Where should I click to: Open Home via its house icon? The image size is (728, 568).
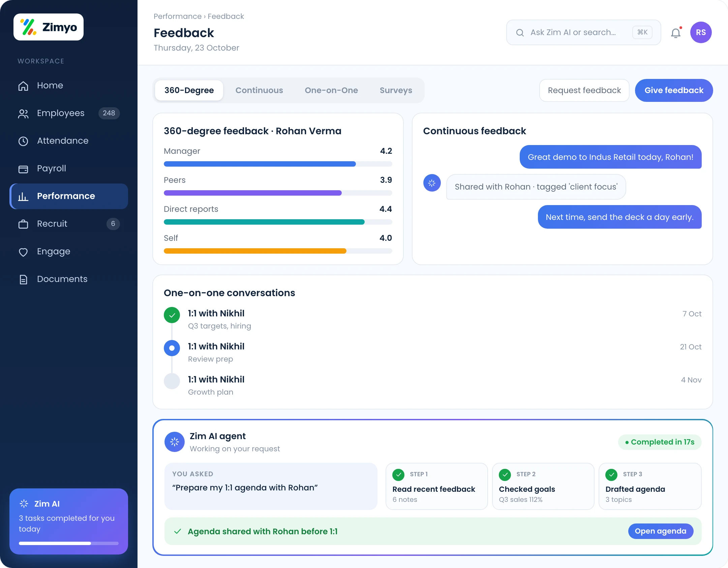click(23, 86)
